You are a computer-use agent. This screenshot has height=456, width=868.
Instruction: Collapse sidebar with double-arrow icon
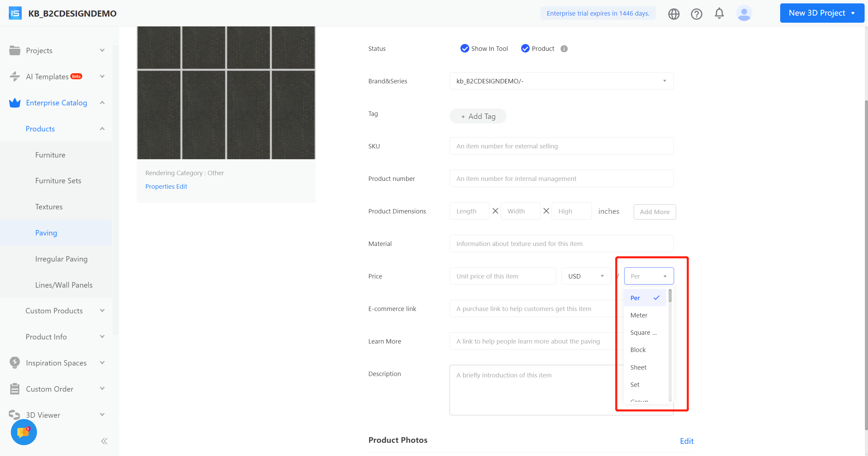pyautogui.click(x=104, y=441)
